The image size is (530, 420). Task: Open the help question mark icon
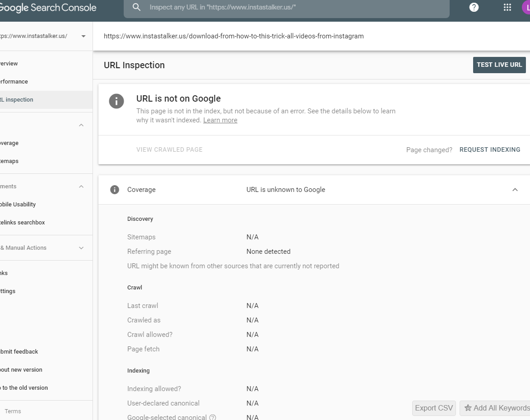click(x=474, y=7)
